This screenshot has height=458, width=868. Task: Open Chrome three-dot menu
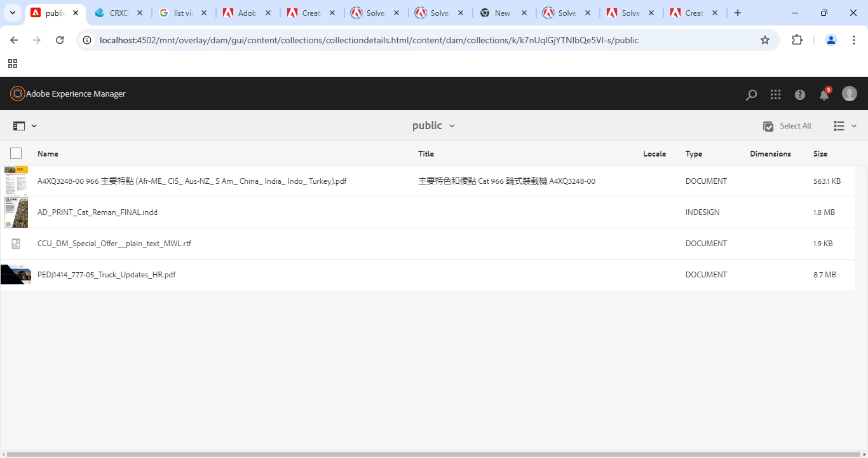point(854,40)
